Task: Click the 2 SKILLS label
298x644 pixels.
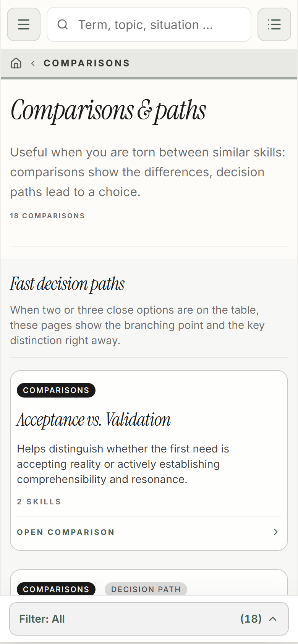Action: click(x=39, y=502)
